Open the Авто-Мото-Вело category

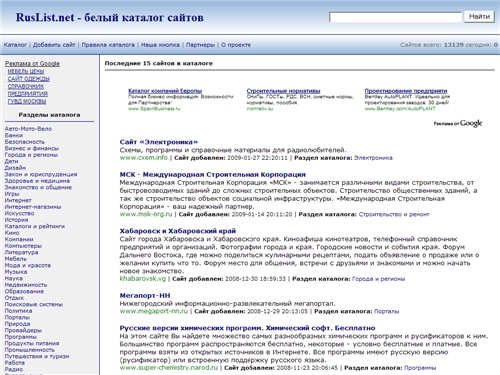(28, 129)
